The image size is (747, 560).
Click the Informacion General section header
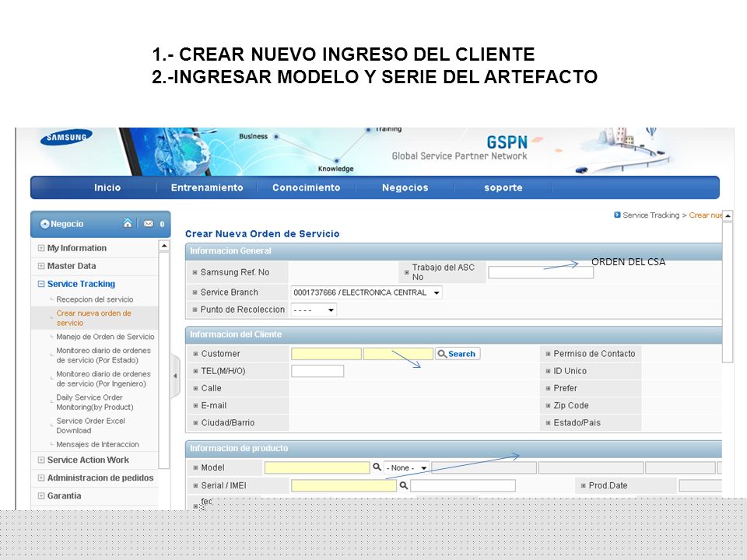coord(454,251)
